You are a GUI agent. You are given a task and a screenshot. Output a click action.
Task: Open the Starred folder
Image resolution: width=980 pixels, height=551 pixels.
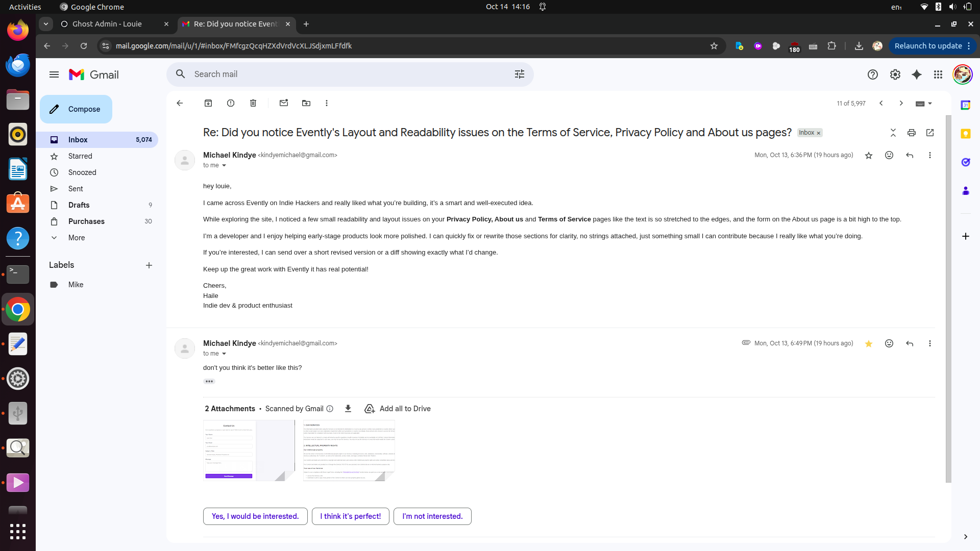pos(80,156)
